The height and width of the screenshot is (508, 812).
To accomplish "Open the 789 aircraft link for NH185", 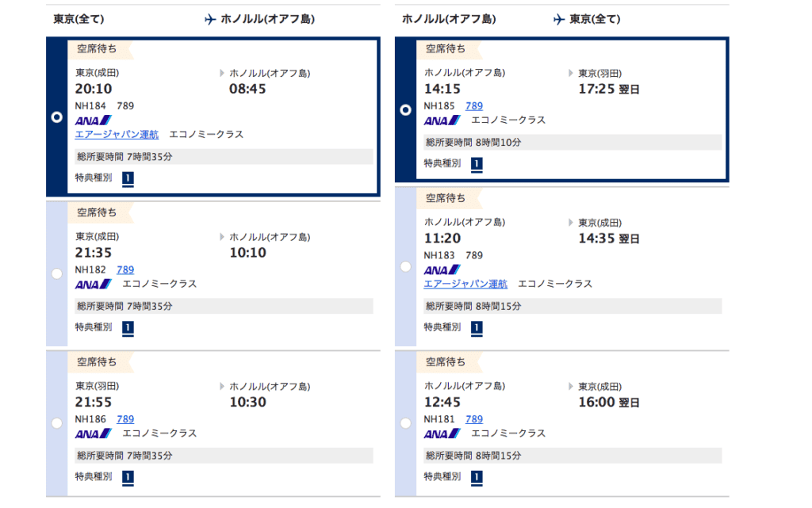I will [x=473, y=105].
